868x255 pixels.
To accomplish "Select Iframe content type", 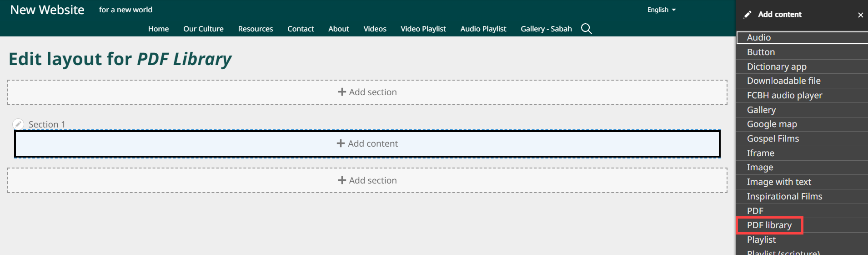I will [x=802, y=153].
